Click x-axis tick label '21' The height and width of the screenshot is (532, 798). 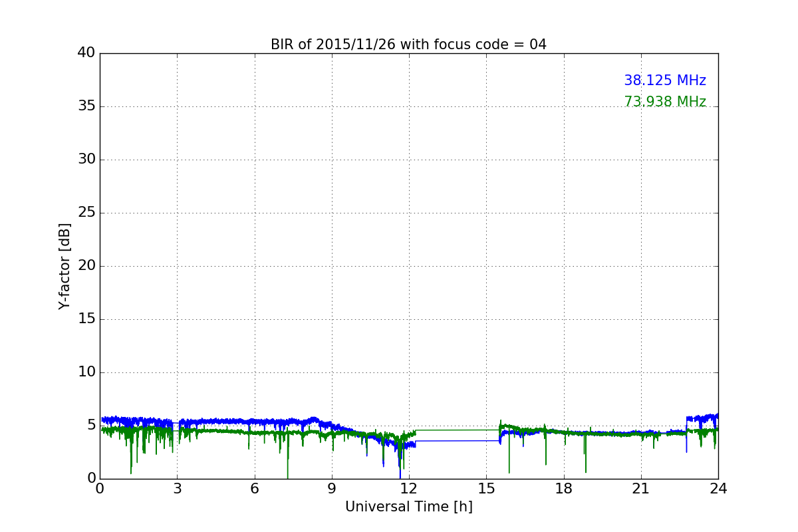[x=641, y=489]
